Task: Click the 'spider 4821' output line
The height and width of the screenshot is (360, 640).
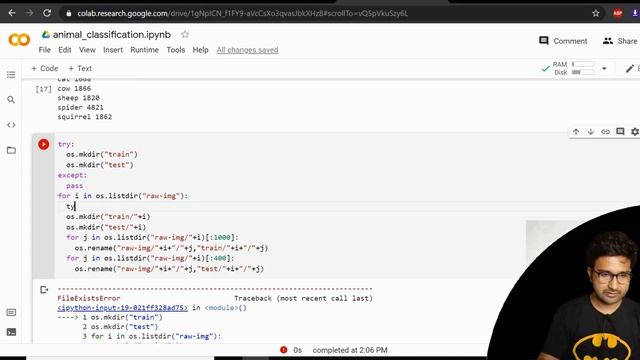Action: [x=80, y=107]
